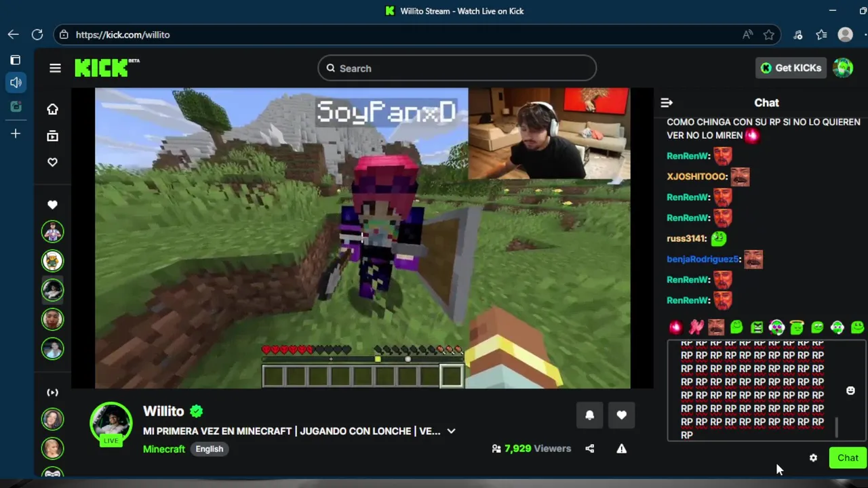The image size is (868, 488).
Task: Click the browser address bar URL
Action: pos(123,35)
